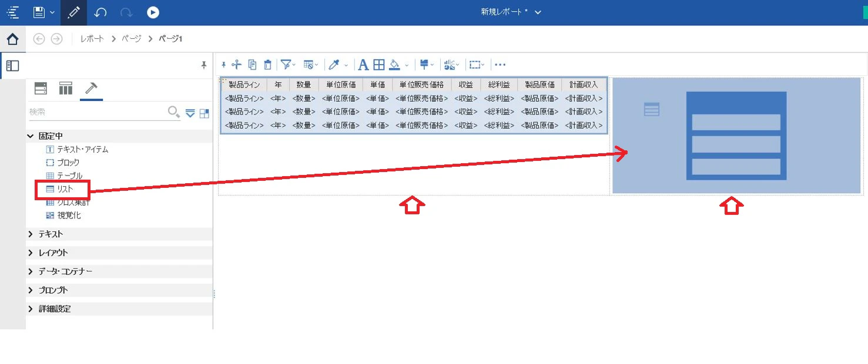Image resolution: width=868 pixels, height=364 pixels.
Task: Click the 検索 search field
Action: (97, 112)
